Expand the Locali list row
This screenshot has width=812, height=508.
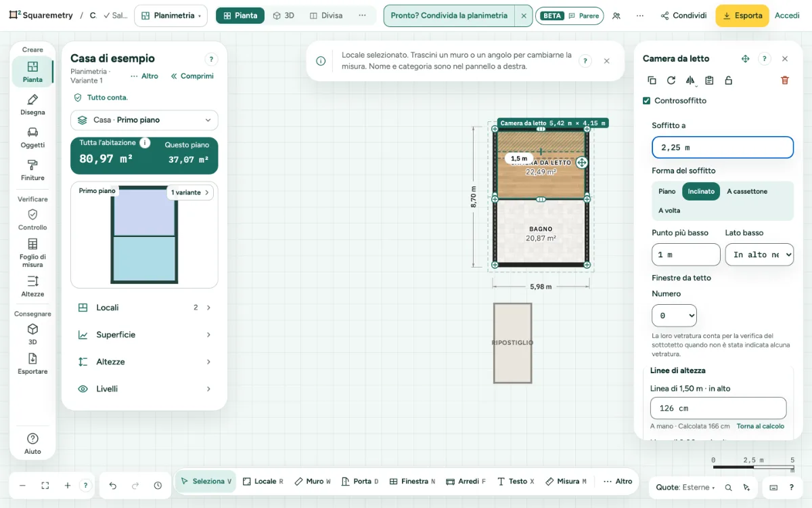pyautogui.click(x=144, y=308)
